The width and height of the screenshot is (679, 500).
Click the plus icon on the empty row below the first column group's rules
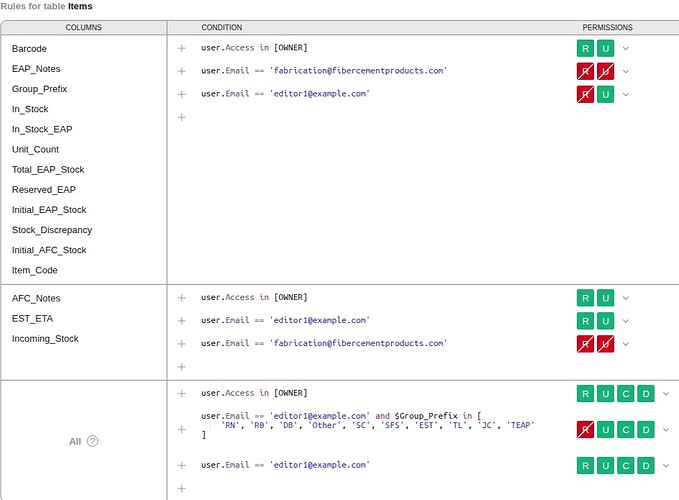[182, 117]
